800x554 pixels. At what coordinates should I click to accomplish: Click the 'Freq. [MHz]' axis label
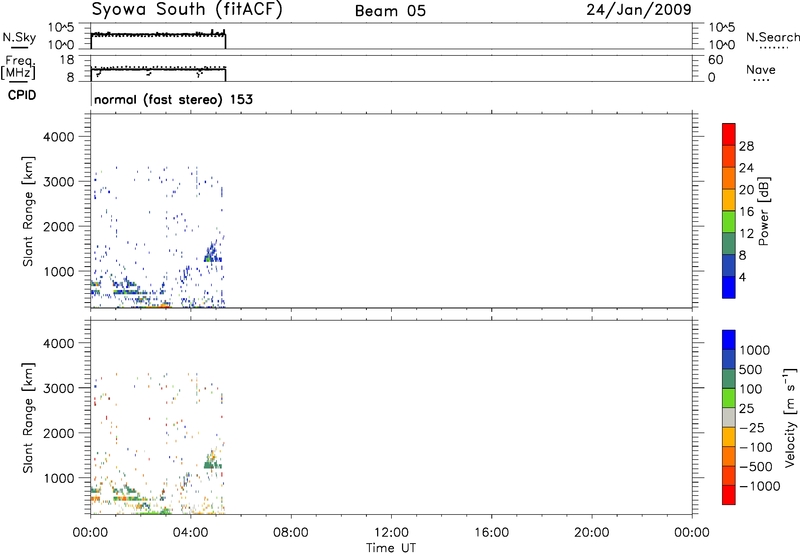click(18, 68)
